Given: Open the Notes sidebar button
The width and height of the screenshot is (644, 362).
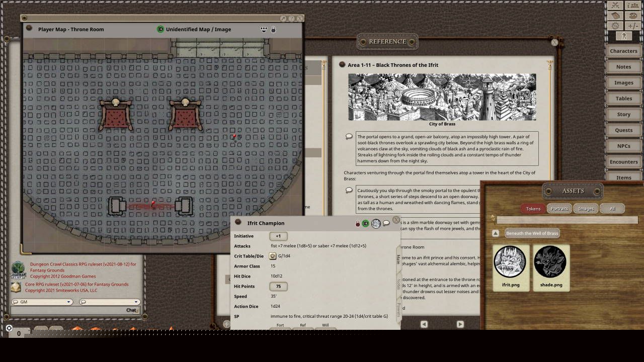Looking at the screenshot, I should 623,67.
